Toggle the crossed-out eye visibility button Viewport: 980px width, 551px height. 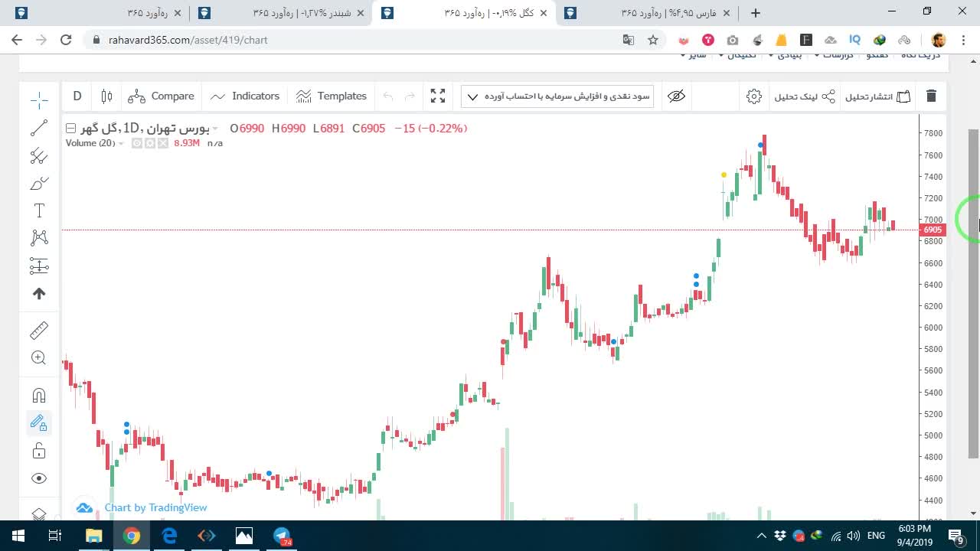(676, 96)
